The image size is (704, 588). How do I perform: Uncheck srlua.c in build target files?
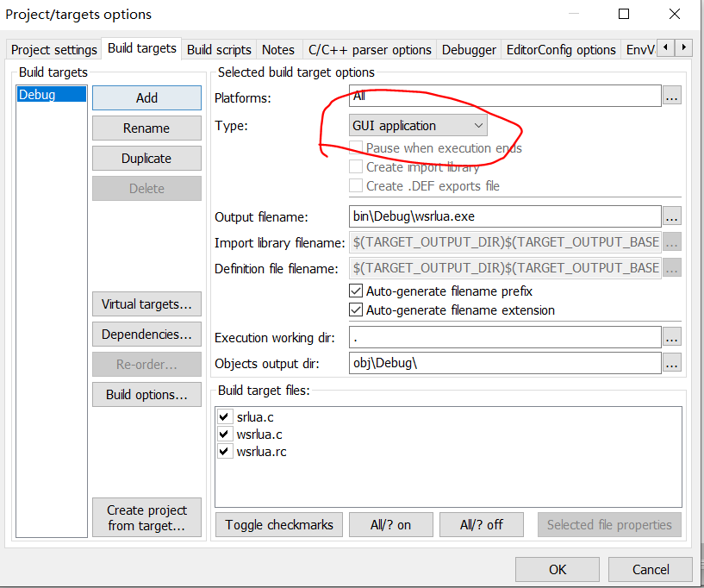pyautogui.click(x=224, y=416)
